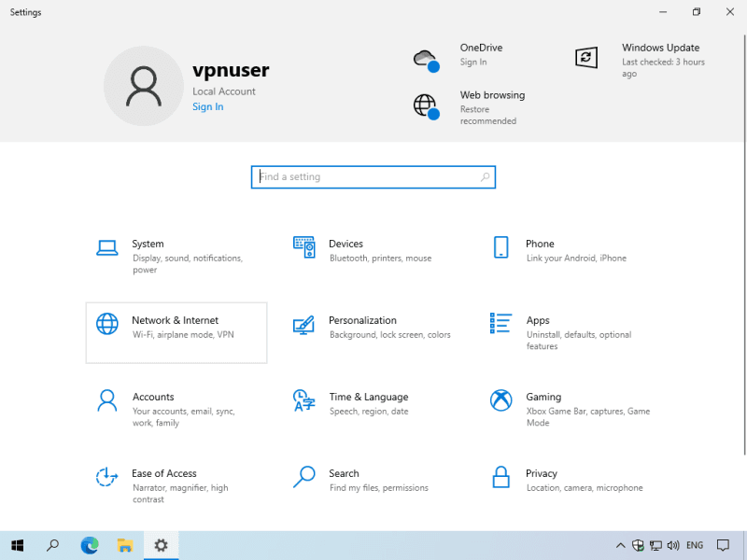This screenshot has height=560, width=747.
Task: Open Gaming Xbox icon
Action: (500, 400)
